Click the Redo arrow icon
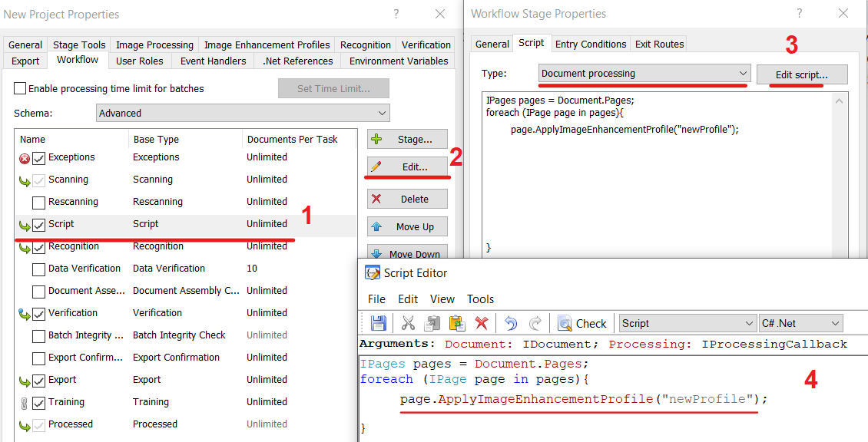This screenshot has width=868, height=442. 535,323
